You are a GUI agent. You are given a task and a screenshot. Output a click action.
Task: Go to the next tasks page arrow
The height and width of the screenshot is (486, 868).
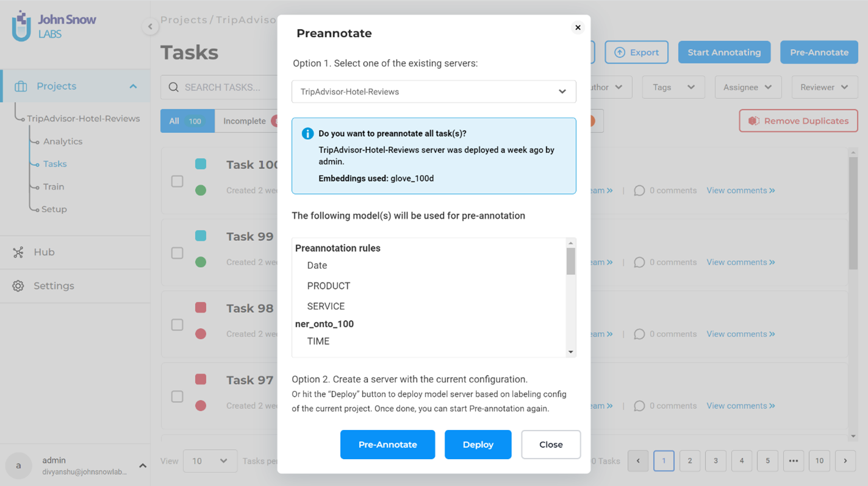[x=845, y=461]
